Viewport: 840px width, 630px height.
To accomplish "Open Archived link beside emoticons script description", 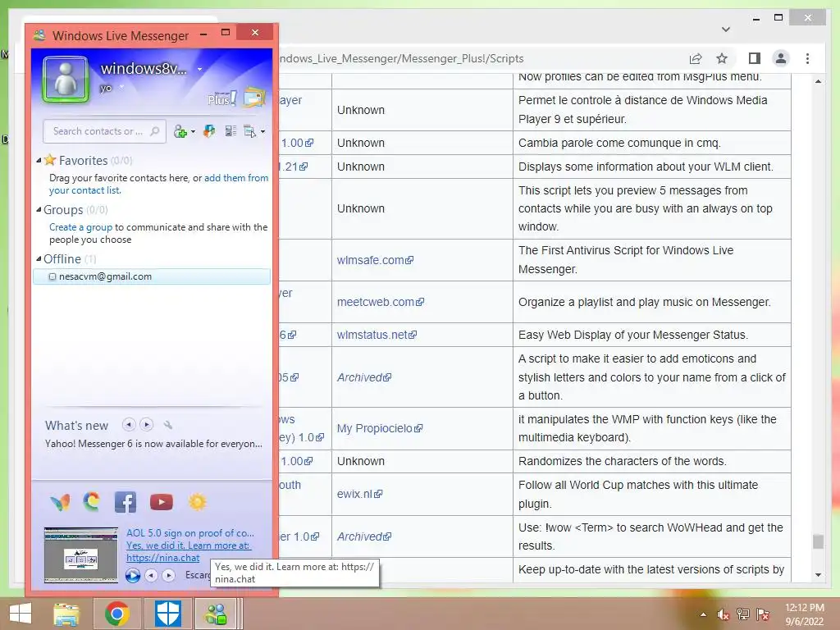I will 364,377.
